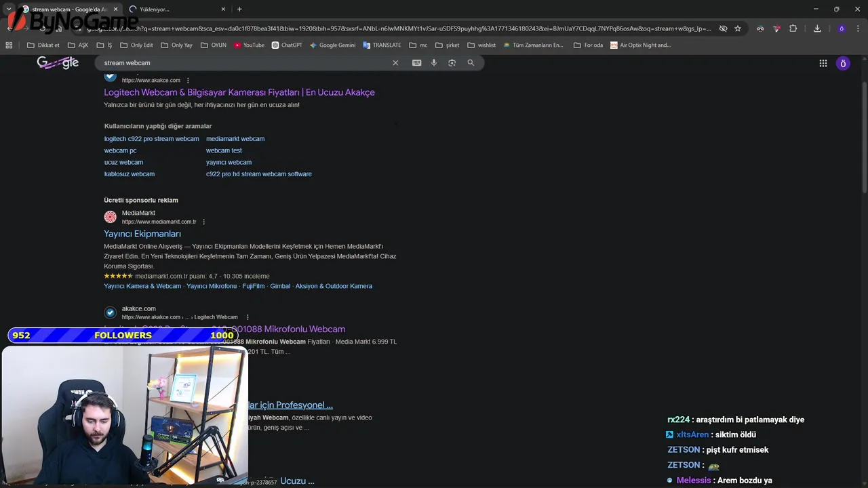Open the glasses-face extension icon
The width and height of the screenshot is (868, 488).
coord(760,28)
